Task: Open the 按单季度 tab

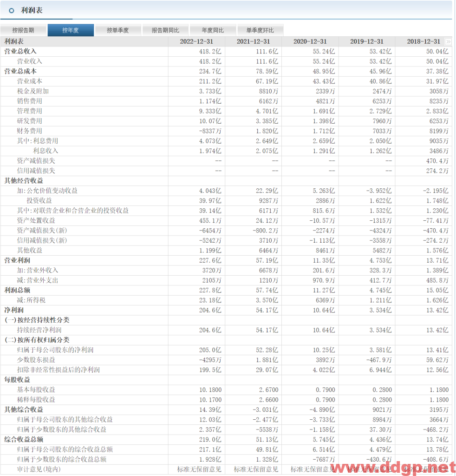Action: pos(118,30)
